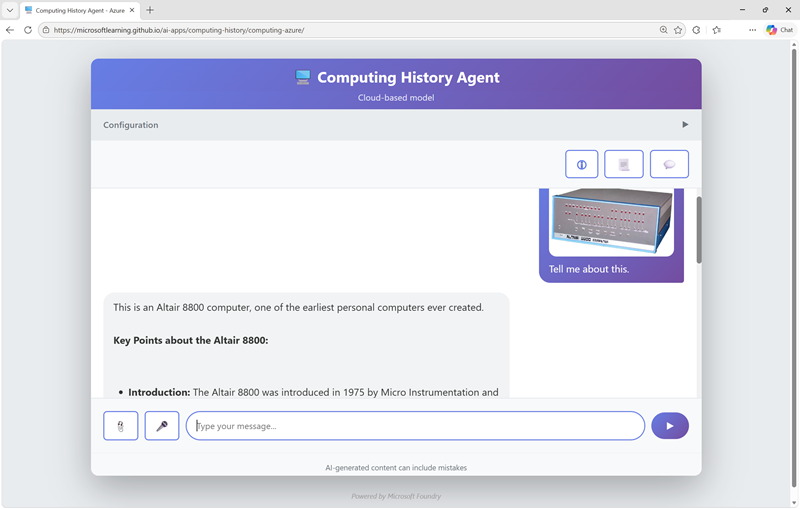Open the Copilot Chat button

(780, 30)
